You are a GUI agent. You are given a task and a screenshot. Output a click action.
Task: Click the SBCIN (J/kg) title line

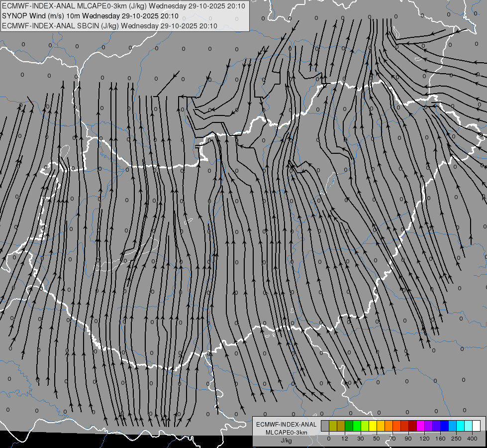(x=109, y=26)
